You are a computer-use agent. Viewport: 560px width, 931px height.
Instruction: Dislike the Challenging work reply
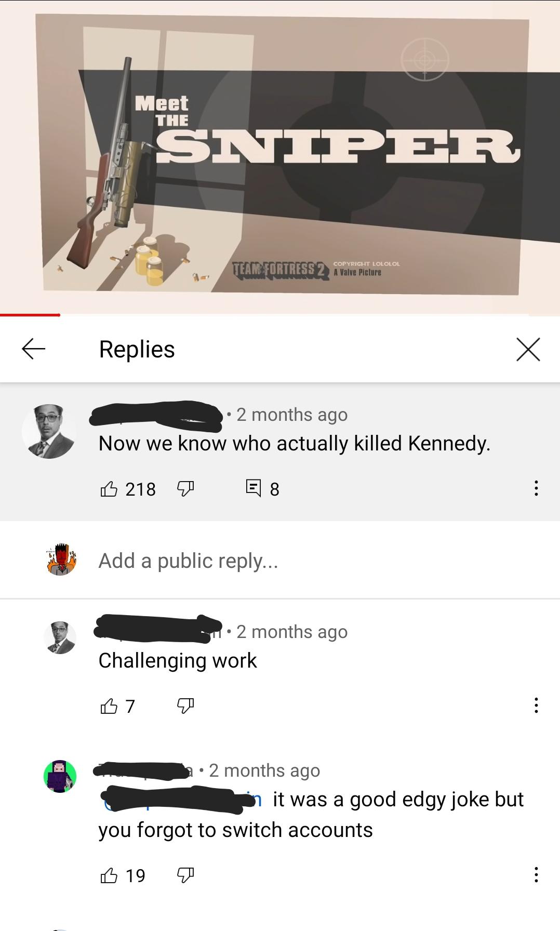[185, 706]
